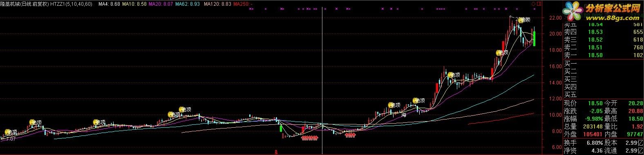644x155 pixels.
Task: Click the red square window icon at chart top-right
Action: coord(538,4)
